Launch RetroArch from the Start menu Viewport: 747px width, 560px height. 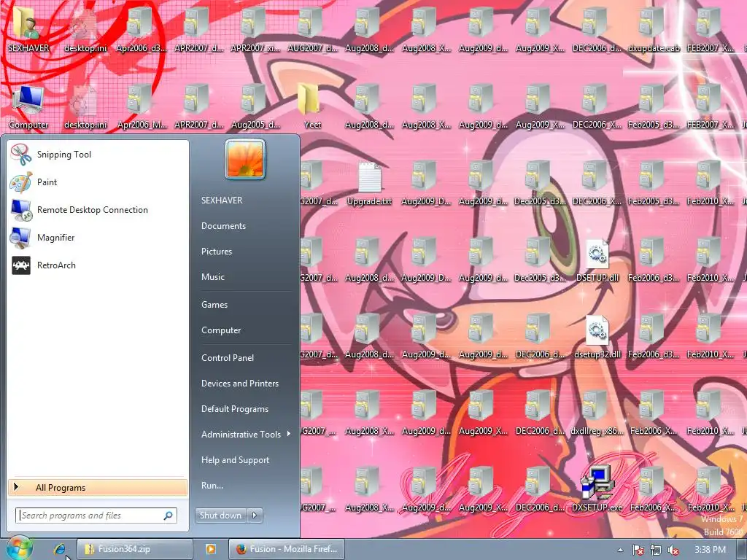tap(98, 265)
